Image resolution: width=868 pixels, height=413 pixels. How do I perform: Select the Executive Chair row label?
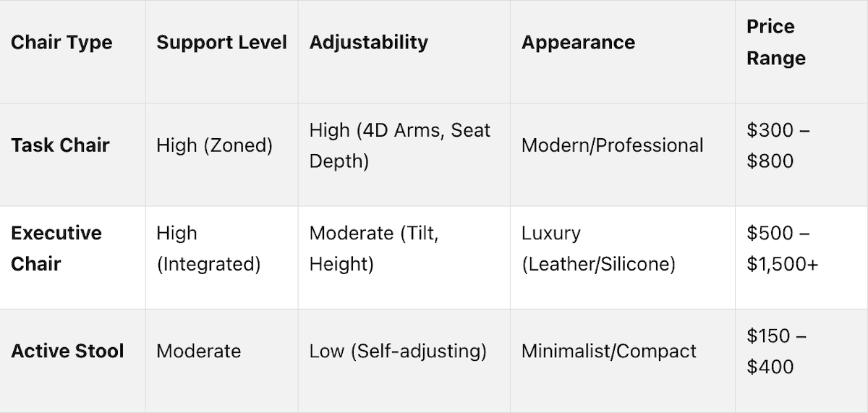point(56,248)
